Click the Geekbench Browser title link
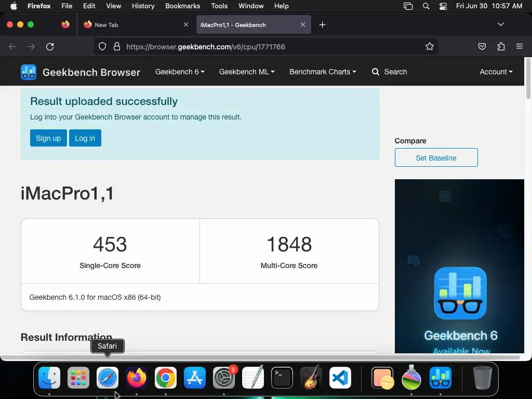The height and width of the screenshot is (399, 532). tap(91, 72)
